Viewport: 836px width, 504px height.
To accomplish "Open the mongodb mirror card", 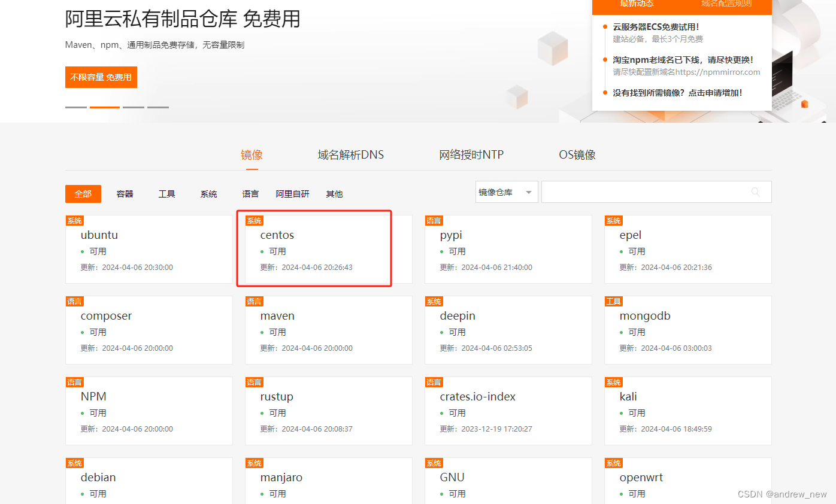I will 688,330.
